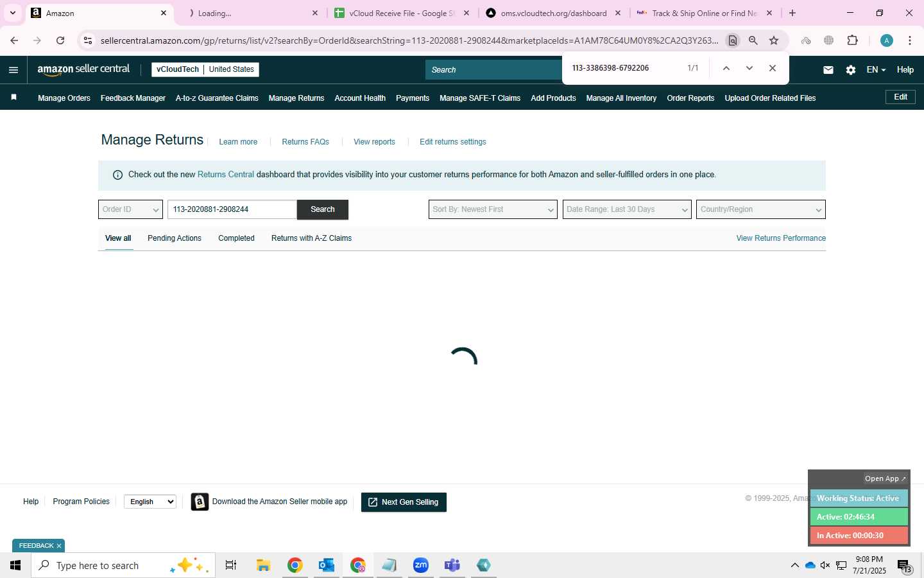Open the Returns Central link

point(226,175)
